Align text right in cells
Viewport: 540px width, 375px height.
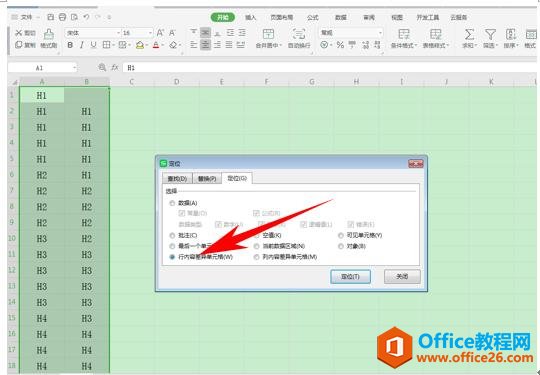[217, 45]
